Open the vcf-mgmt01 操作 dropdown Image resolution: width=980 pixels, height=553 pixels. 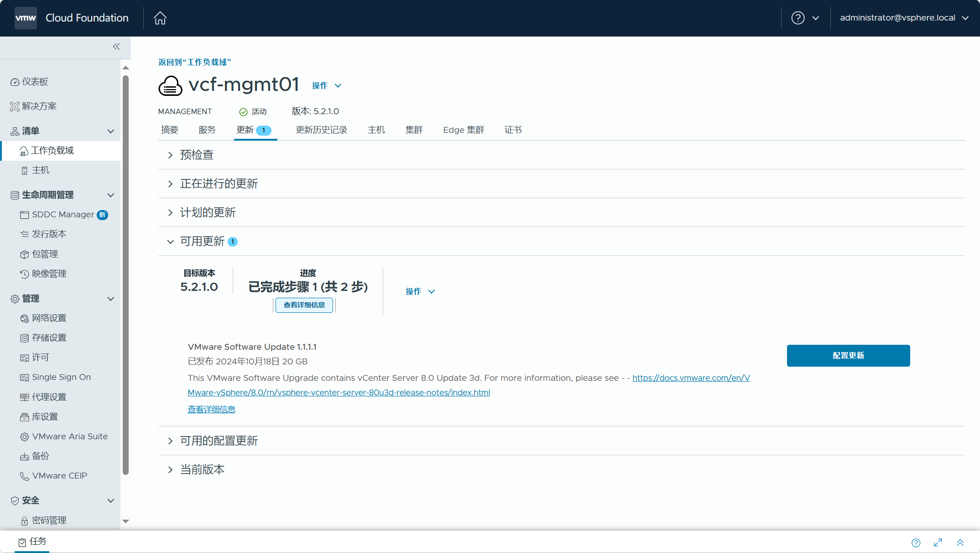pyautogui.click(x=327, y=85)
